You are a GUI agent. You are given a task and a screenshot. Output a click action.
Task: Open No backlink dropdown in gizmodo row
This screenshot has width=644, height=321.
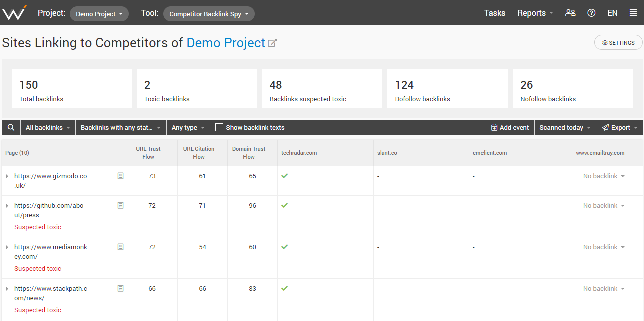604,176
